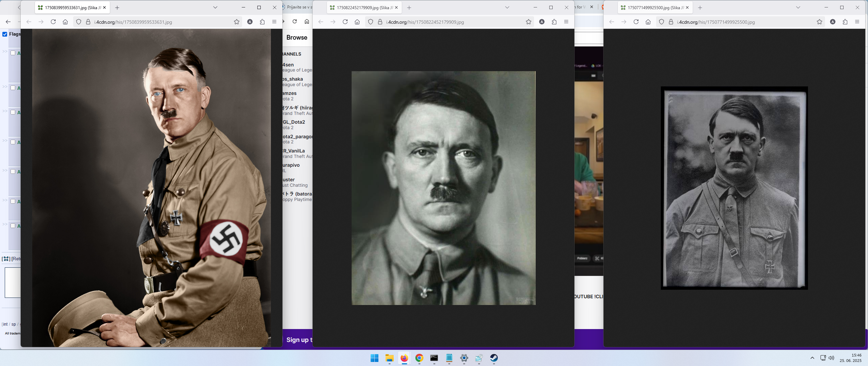
Task: Open the R_VanilLa channel in the Twitch sidebar
Action: [x=297, y=154]
